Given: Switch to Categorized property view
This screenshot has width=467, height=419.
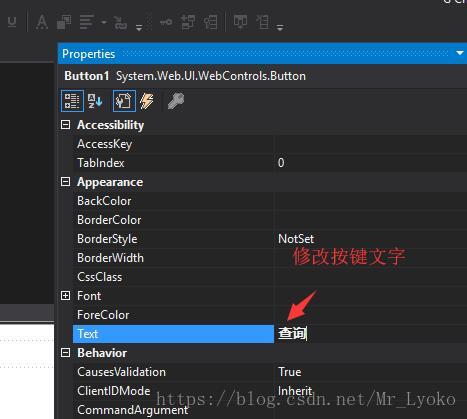Looking at the screenshot, I should tap(72, 101).
